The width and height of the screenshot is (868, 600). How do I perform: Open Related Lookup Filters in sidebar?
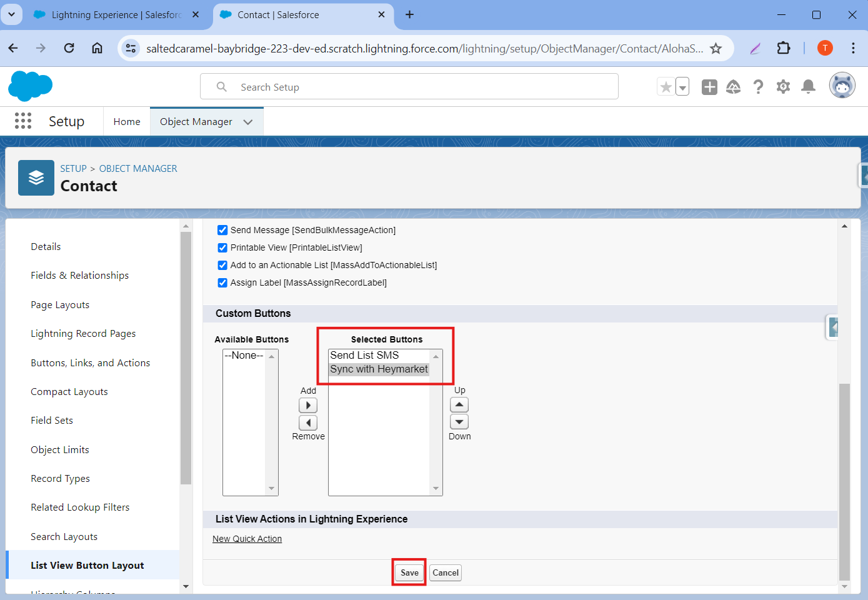pos(80,507)
